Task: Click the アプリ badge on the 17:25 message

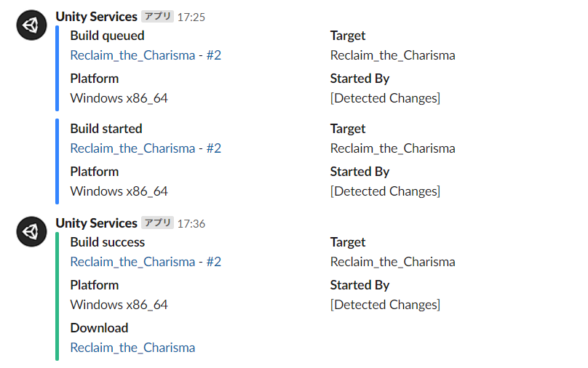Action: click(x=157, y=17)
